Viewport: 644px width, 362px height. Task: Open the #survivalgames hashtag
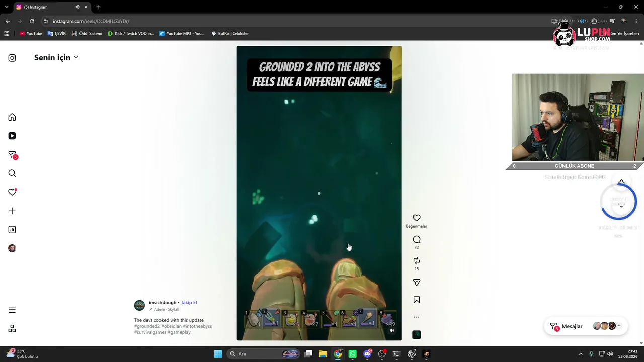coord(150,332)
